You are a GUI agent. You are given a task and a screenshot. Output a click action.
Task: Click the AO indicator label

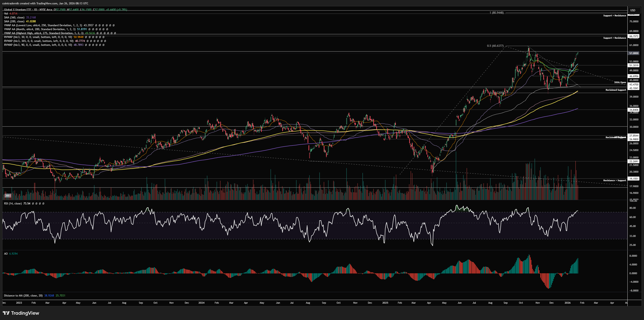[x=6, y=253]
